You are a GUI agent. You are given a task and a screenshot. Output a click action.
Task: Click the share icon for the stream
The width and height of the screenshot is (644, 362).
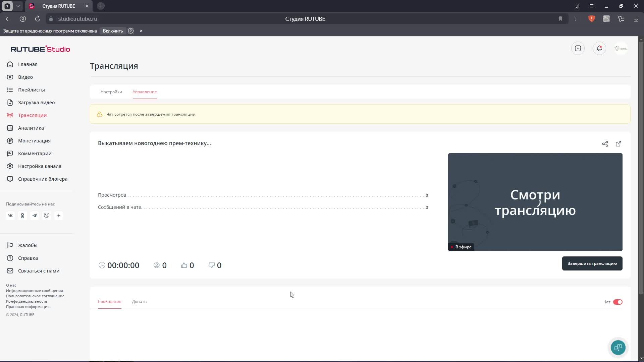click(605, 143)
